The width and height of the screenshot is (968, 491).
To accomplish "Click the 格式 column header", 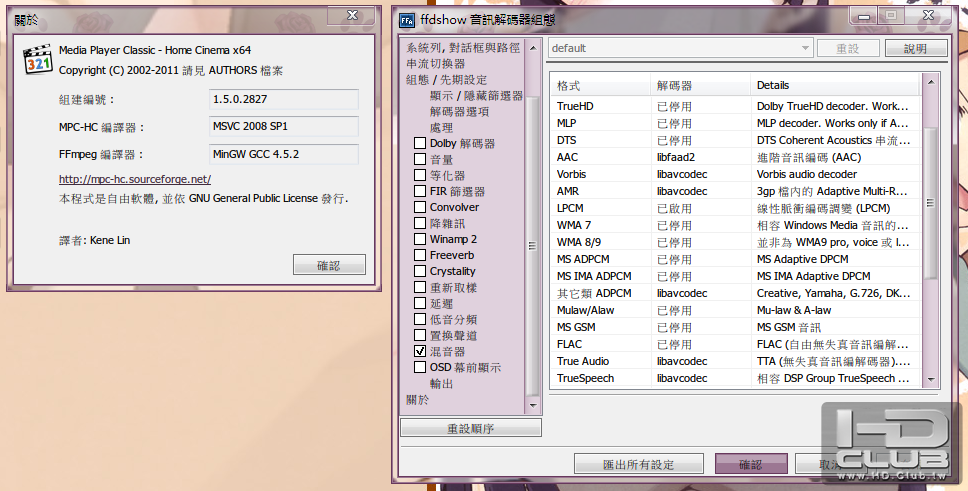I will pyautogui.click(x=601, y=85).
